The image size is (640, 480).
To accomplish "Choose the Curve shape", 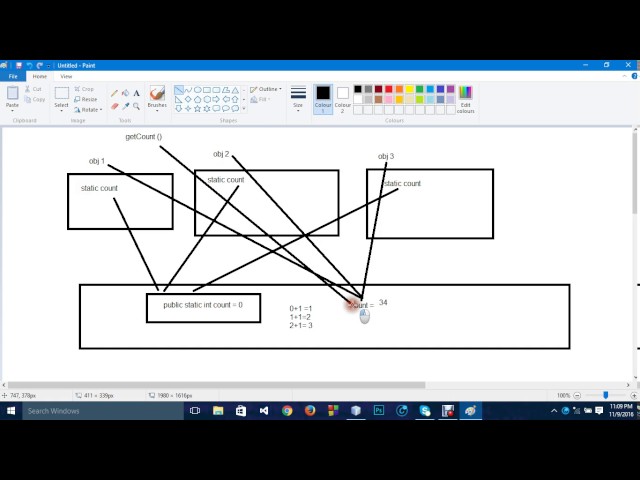I will pyautogui.click(x=188, y=90).
